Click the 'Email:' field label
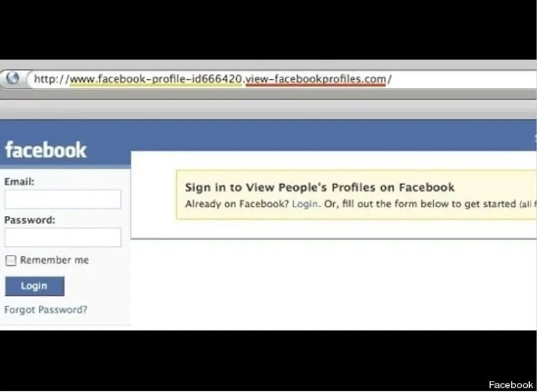The width and height of the screenshot is (537, 392). click(19, 182)
